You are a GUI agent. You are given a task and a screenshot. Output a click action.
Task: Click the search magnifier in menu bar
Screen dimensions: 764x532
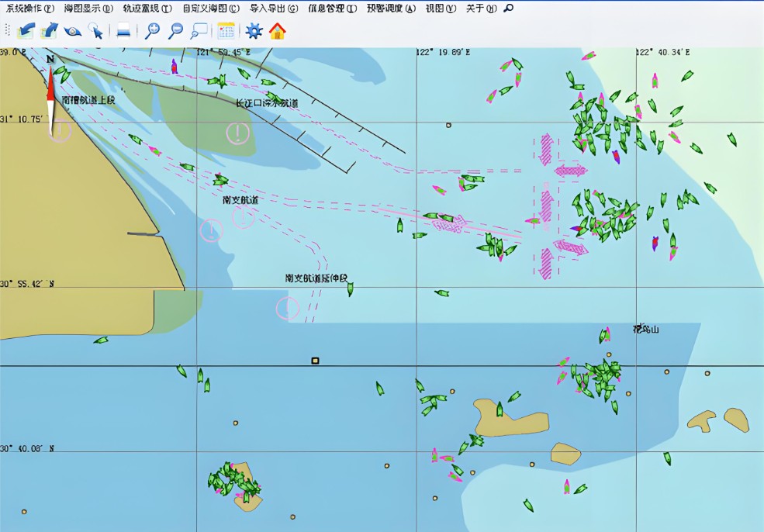(x=508, y=9)
